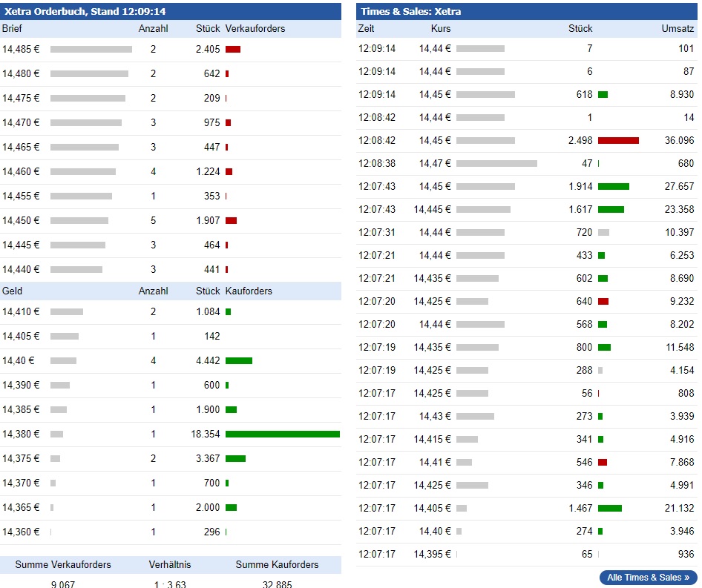702x588 pixels.
Task: Click the Umsatz value 11.548
Action: point(679,347)
